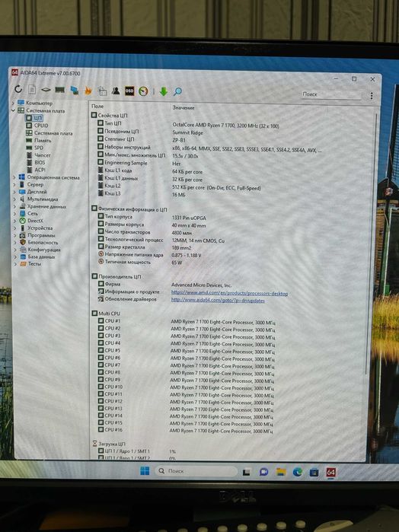Expand the DirectX tree node

coord(14,221)
